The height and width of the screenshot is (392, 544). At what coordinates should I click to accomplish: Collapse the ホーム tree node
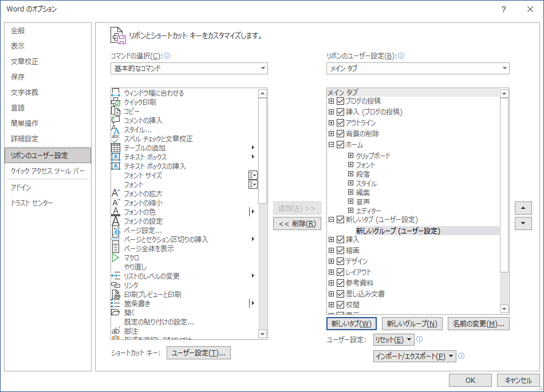point(332,145)
